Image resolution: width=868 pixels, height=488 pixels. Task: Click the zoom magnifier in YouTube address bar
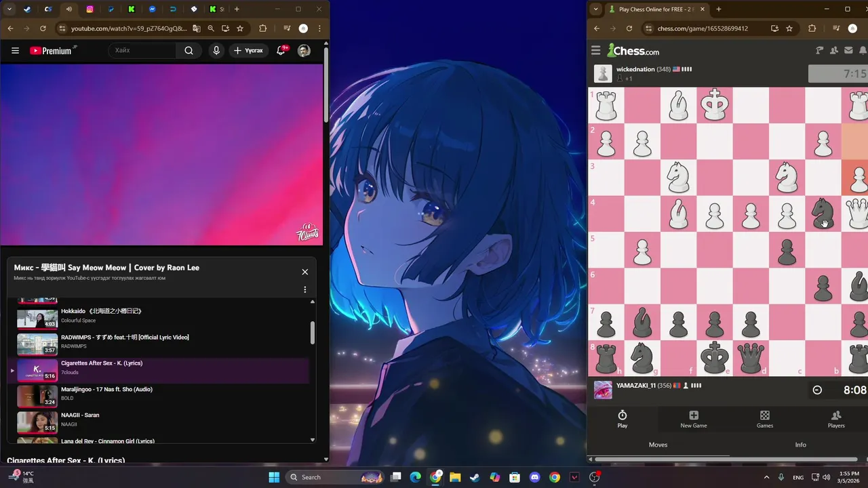(x=211, y=28)
